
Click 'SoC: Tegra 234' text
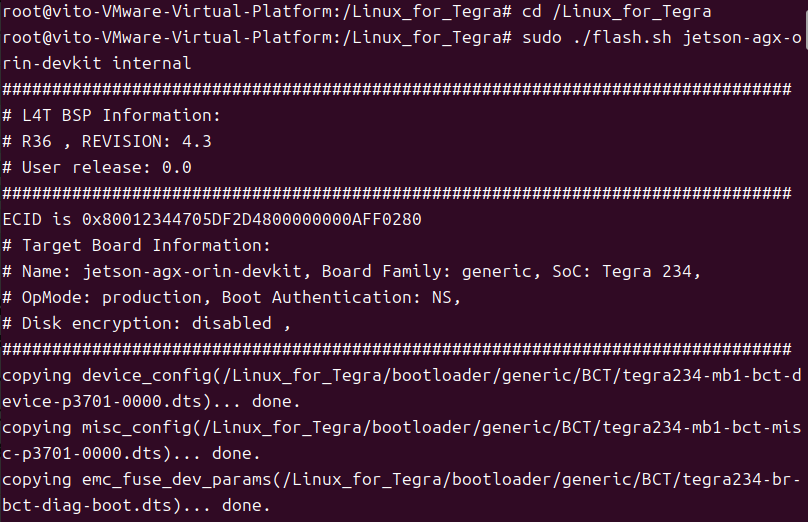pyautogui.click(x=622, y=272)
